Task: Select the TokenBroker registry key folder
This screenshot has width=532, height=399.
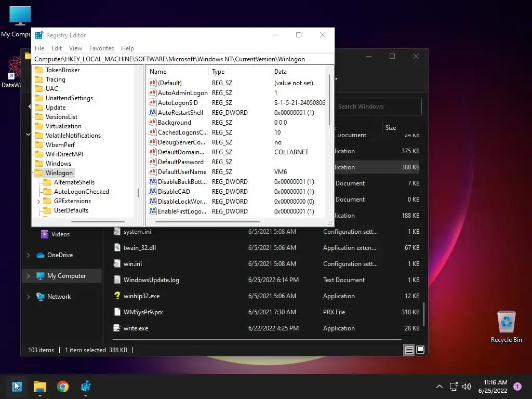Action: pyautogui.click(x=62, y=70)
